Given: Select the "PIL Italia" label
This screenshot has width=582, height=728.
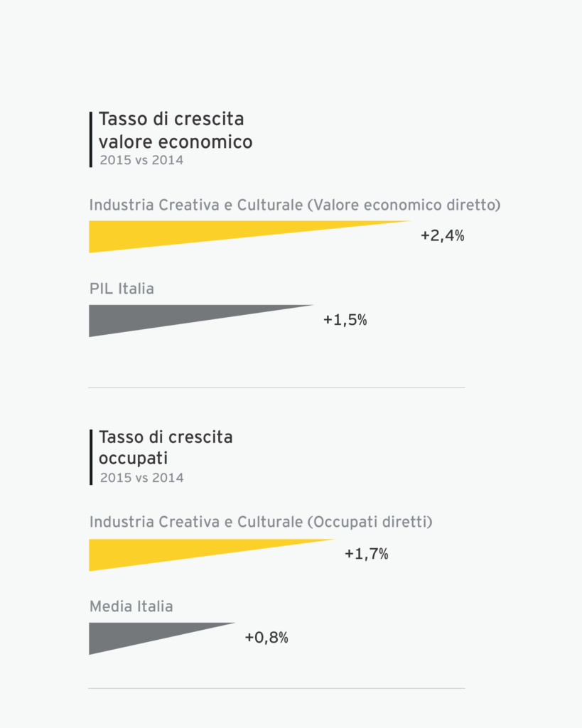Looking at the screenshot, I should pyautogui.click(x=122, y=289).
